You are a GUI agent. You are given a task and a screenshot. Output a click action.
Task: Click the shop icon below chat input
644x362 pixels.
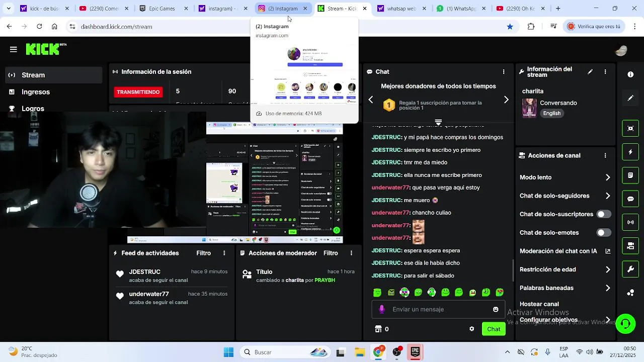(378, 329)
